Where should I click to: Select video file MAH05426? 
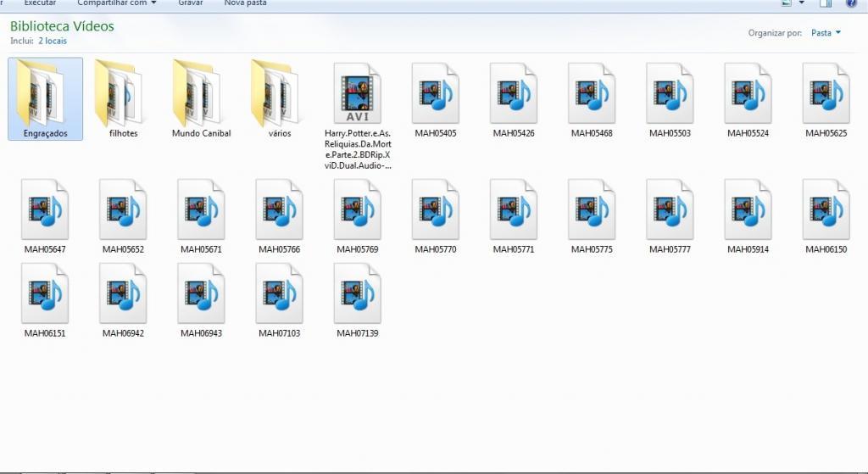click(514, 100)
